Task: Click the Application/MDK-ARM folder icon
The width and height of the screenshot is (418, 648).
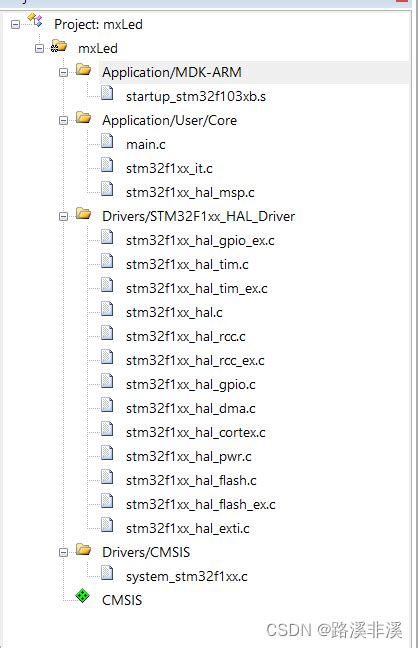Action: click(84, 70)
